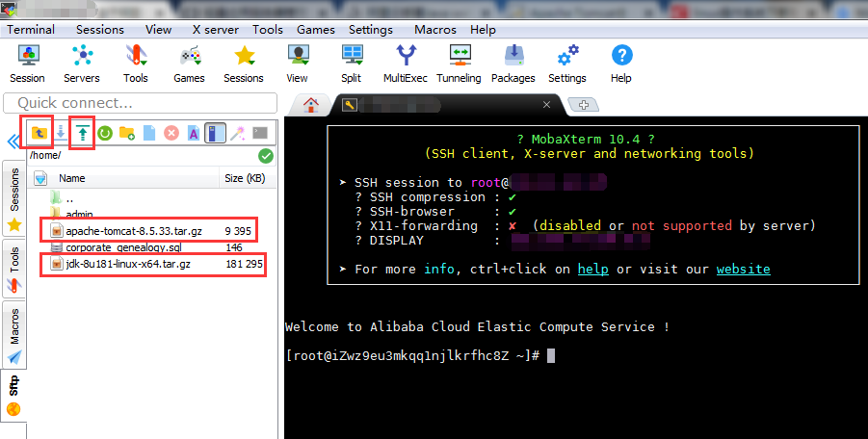Open the View toolbar icon
The width and height of the screenshot is (868, 439).
tap(298, 65)
